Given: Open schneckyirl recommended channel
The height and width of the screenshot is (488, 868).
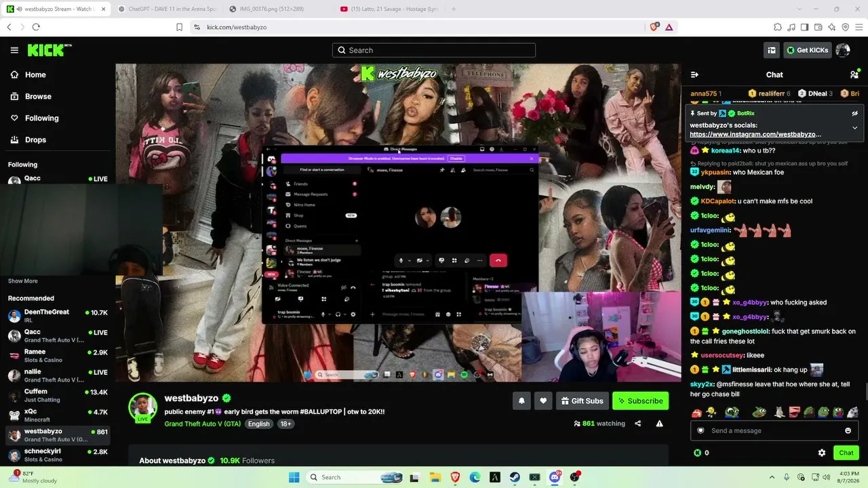Looking at the screenshot, I should pyautogui.click(x=58, y=455).
